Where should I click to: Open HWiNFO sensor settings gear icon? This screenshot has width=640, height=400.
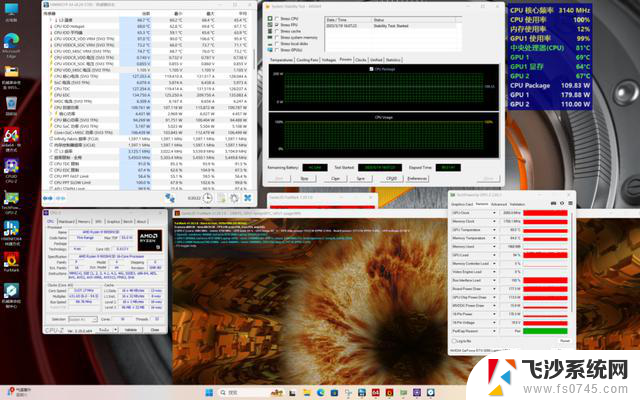234,198
